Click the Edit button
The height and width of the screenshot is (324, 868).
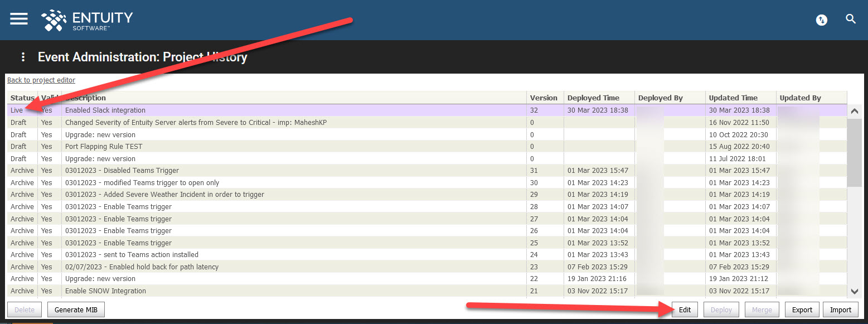tap(685, 310)
